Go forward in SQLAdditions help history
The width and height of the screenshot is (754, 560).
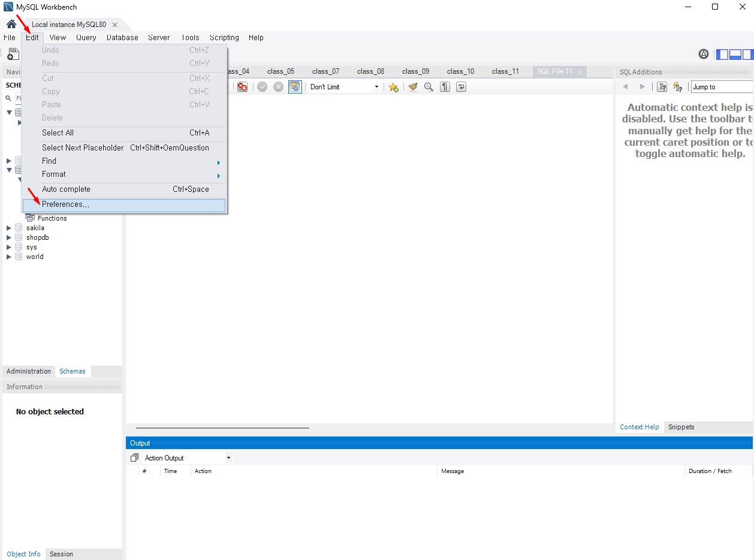[x=643, y=87]
